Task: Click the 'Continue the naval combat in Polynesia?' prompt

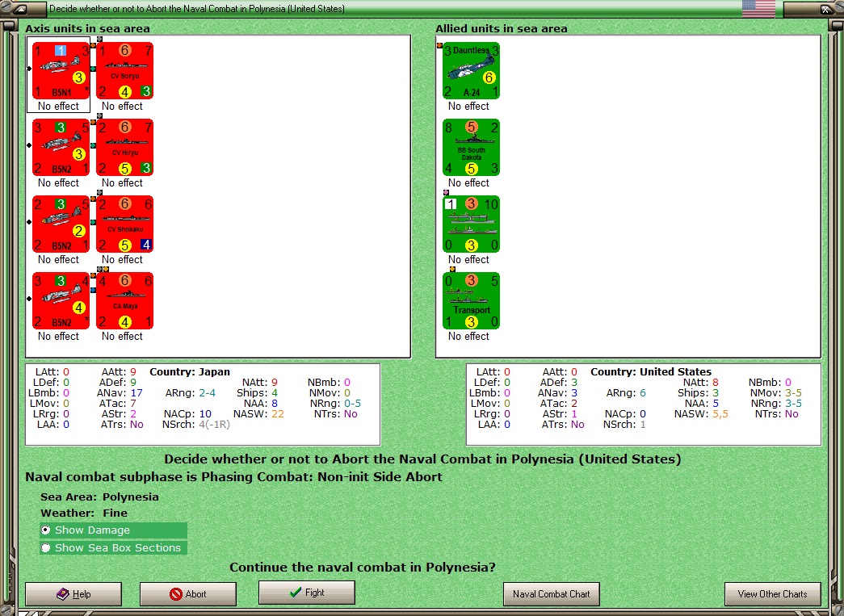Action: click(x=363, y=567)
